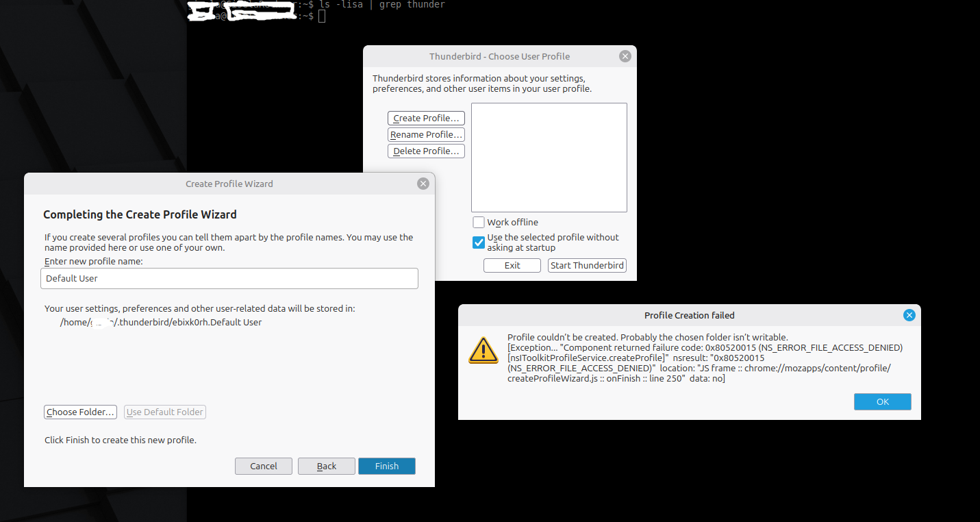
Task: Focus the new profile name field
Action: tap(229, 278)
